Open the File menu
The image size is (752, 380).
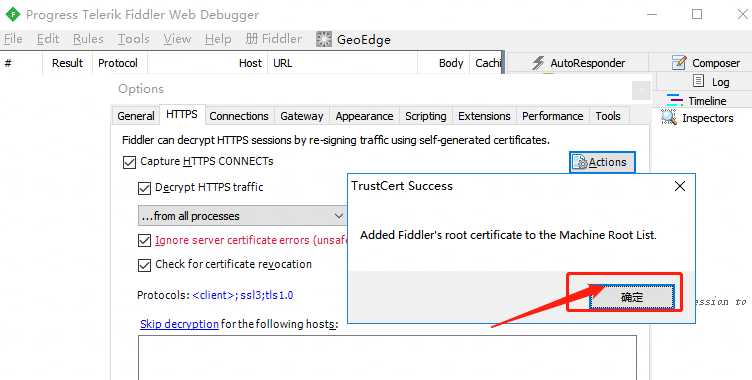pyautogui.click(x=13, y=39)
